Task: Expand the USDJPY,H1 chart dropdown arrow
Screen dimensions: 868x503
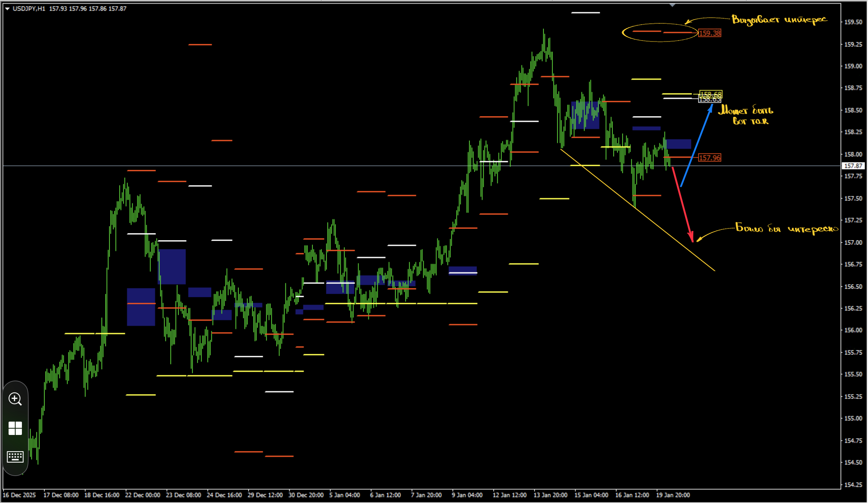Action: tap(7, 9)
